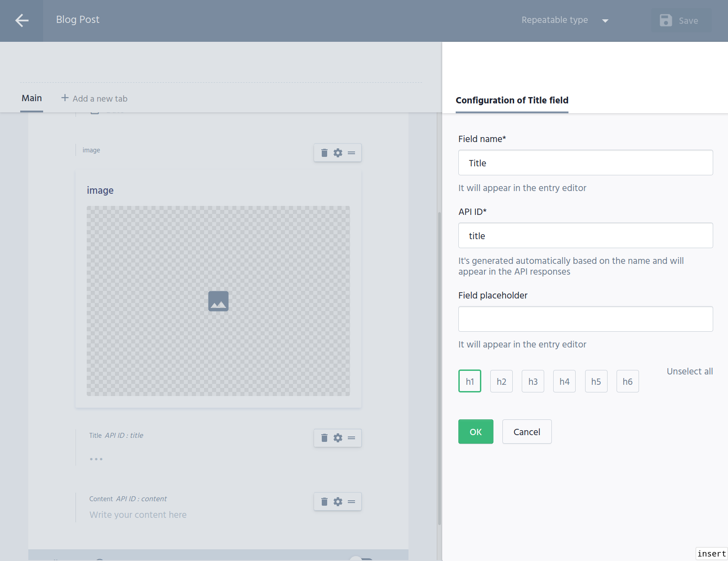Delete the image field with trash icon
Image resolution: width=728 pixels, height=561 pixels.
(324, 153)
